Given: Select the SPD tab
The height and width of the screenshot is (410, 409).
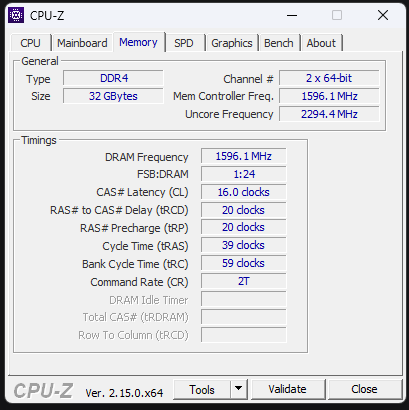Looking at the screenshot, I should coord(184,43).
